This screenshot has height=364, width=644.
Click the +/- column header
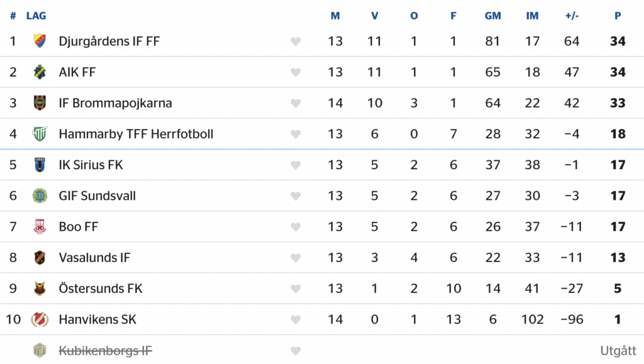pos(571,16)
